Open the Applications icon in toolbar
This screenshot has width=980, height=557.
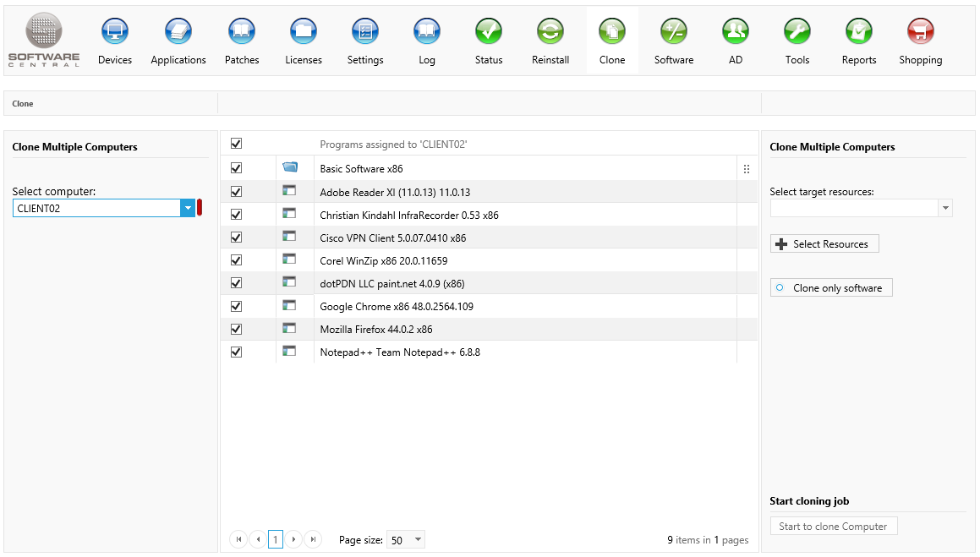pyautogui.click(x=178, y=32)
